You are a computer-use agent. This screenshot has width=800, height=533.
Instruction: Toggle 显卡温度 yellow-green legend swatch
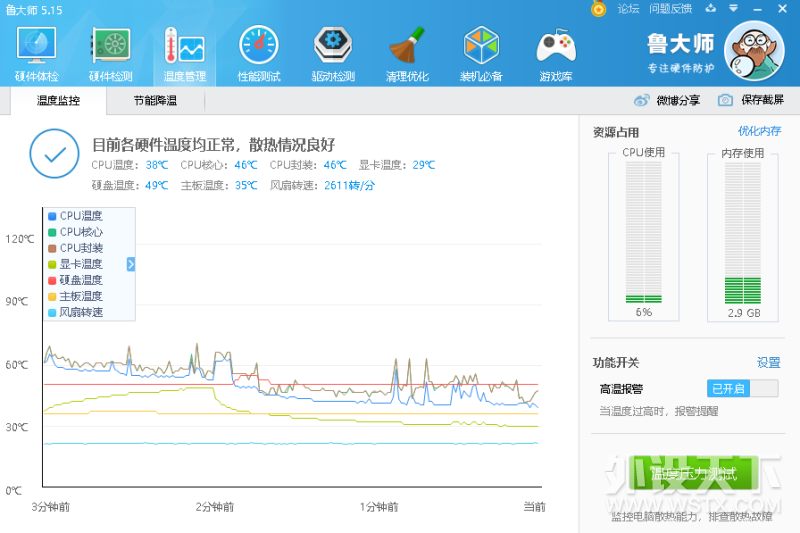point(52,264)
